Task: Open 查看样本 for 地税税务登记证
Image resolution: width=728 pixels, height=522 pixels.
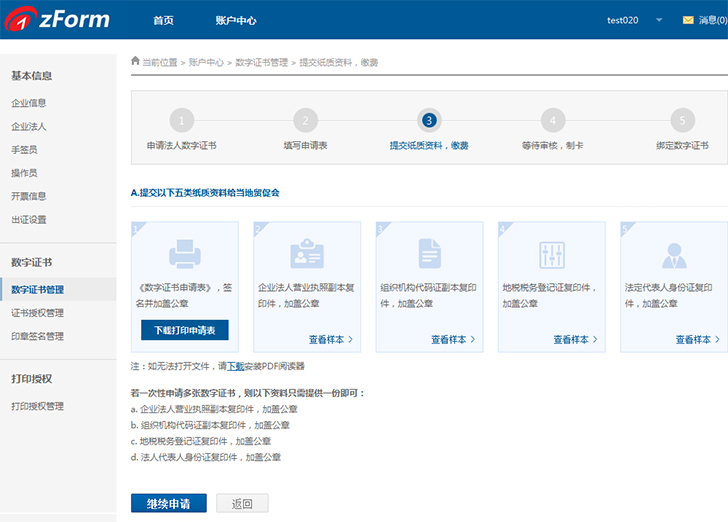Action: (x=575, y=339)
